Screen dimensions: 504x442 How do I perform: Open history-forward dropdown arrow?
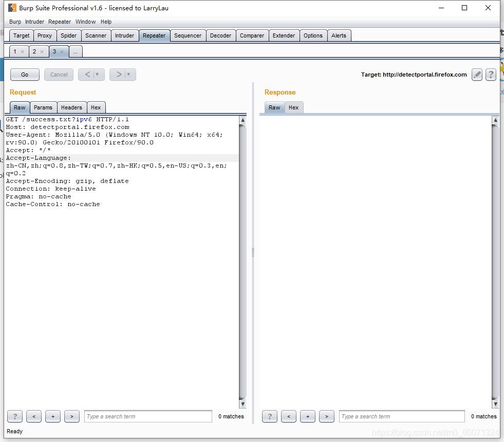[128, 75]
